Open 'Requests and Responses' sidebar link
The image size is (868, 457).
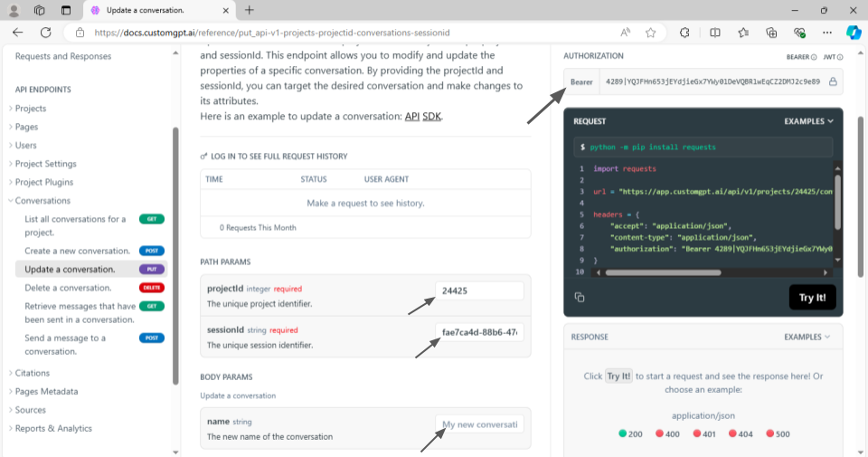click(x=63, y=56)
